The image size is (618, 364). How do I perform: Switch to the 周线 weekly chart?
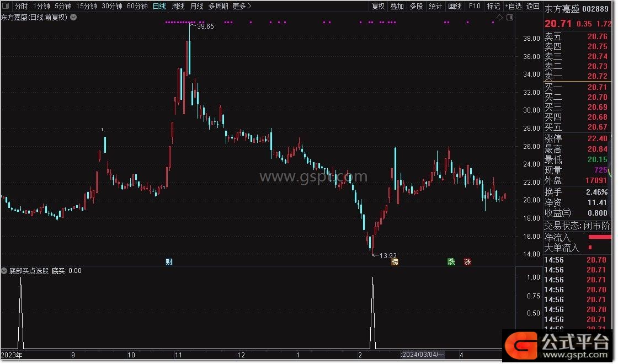[x=178, y=6]
